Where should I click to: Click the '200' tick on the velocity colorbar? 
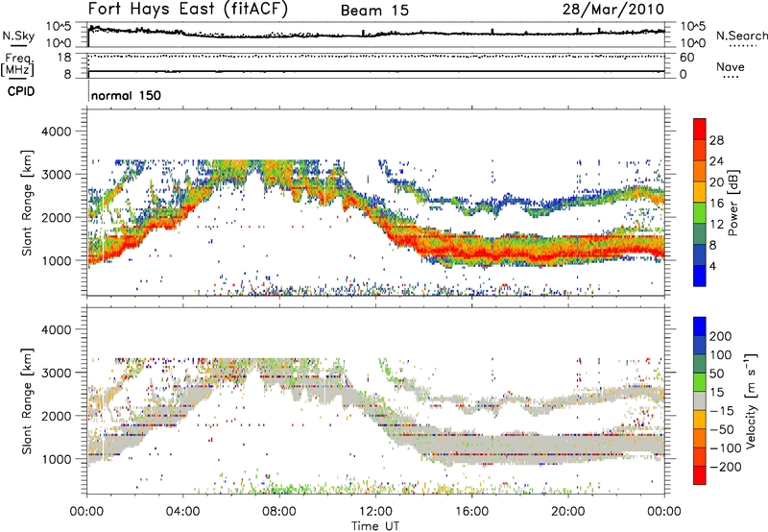point(721,336)
